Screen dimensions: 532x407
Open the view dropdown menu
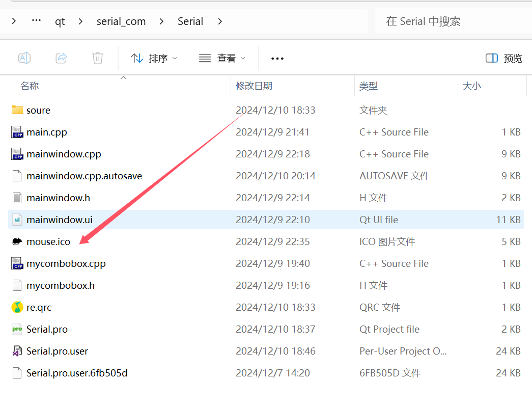click(222, 58)
